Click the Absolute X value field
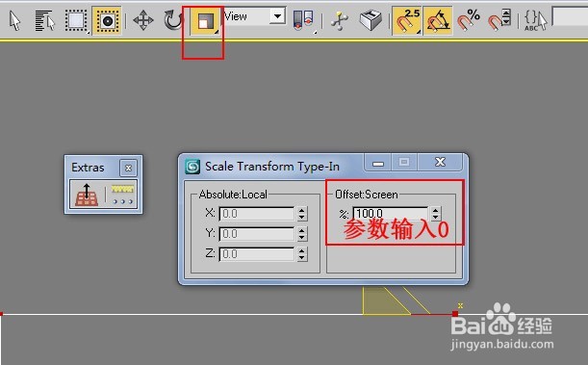588x365 pixels. point(257,214)
